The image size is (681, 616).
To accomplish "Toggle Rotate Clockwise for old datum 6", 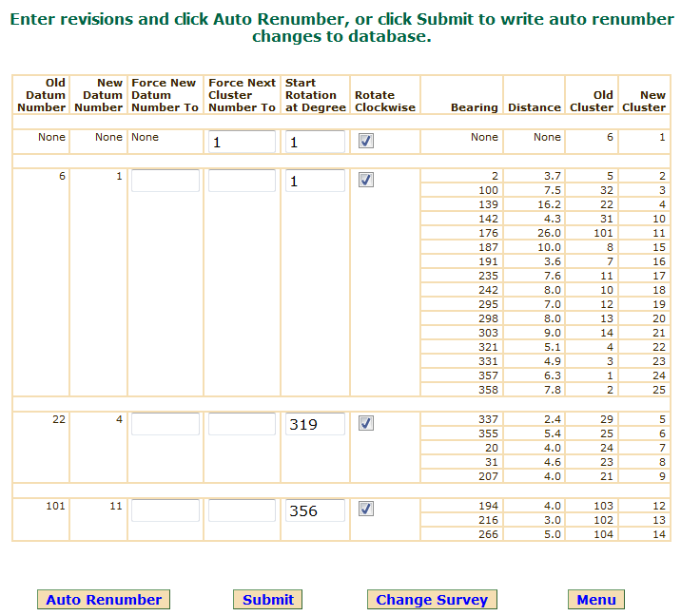I will coord(366,180).
